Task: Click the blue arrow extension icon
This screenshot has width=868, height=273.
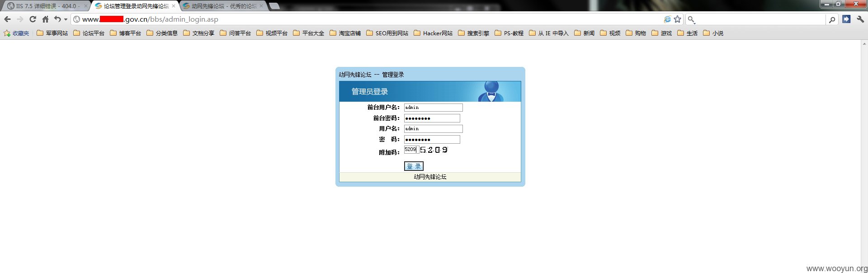Action: pos(846,19)
